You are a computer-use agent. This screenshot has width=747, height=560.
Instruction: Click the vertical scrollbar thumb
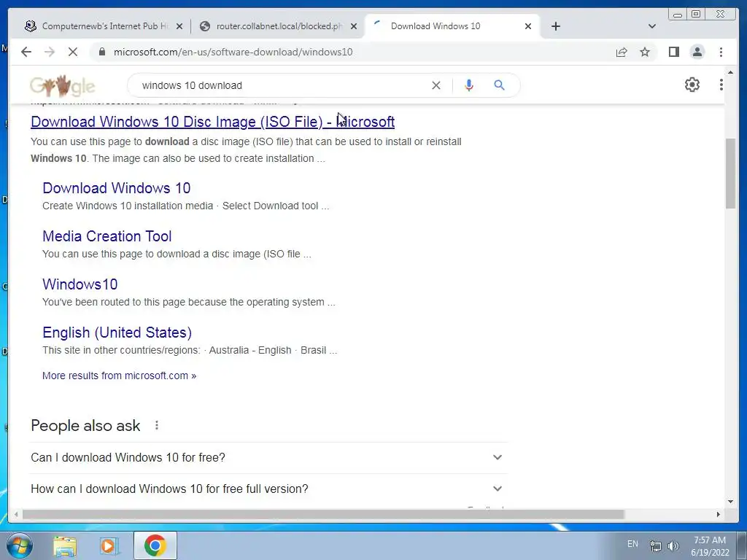730,174
